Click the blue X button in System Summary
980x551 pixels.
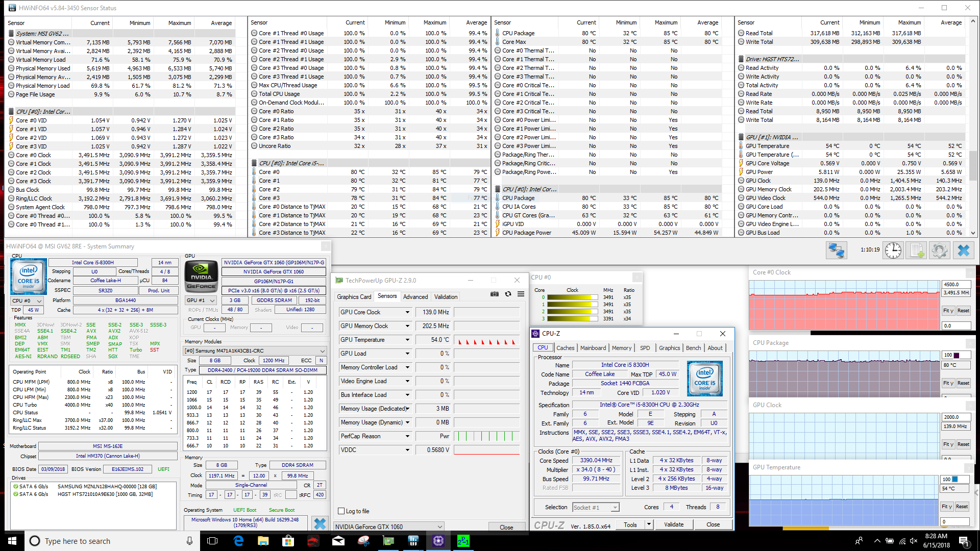[320, 524]
